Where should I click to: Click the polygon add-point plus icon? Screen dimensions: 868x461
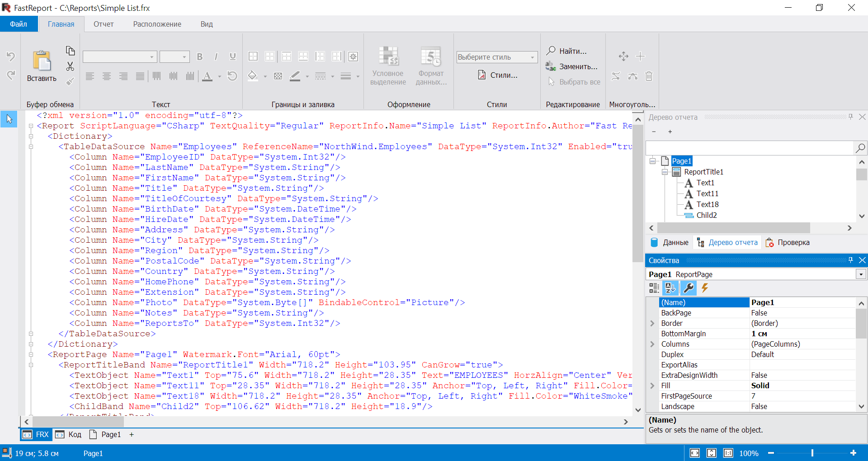tap(640, 56)
